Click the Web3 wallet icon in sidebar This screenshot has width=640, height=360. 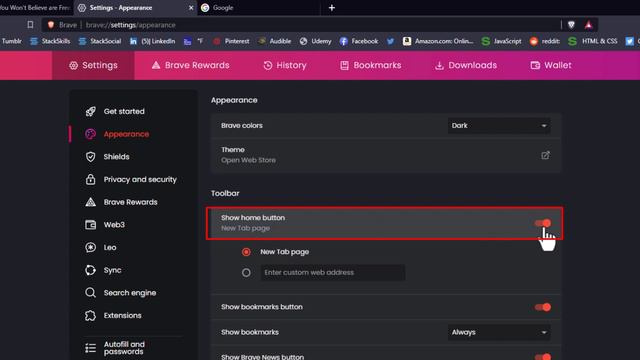pyautogui.click(x=91, y=225)
